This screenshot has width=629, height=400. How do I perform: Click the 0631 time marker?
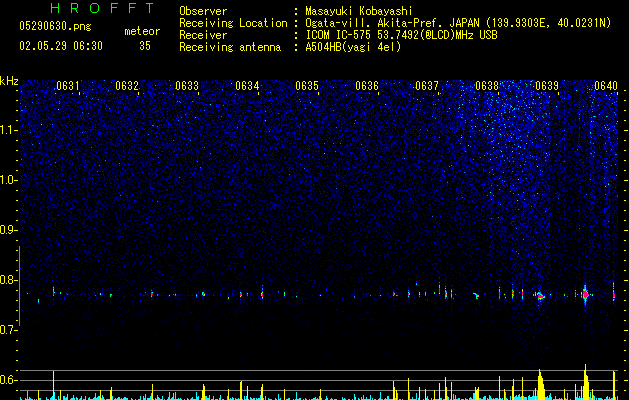(67, 86)
